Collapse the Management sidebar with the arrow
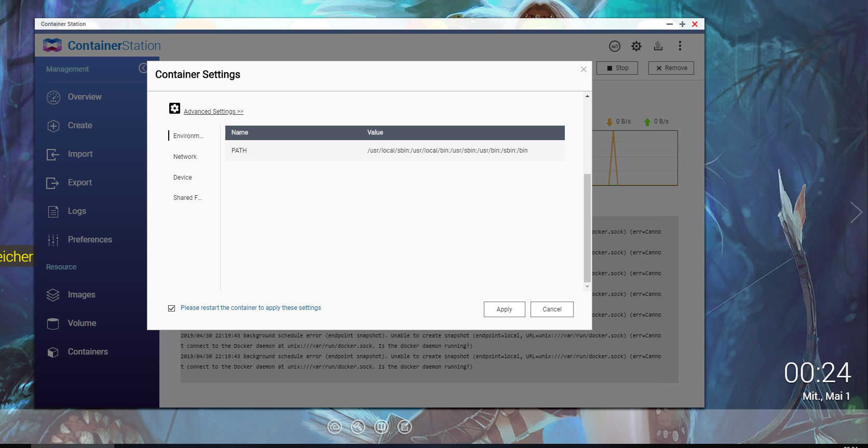868x448 pixels. (143, 68)
